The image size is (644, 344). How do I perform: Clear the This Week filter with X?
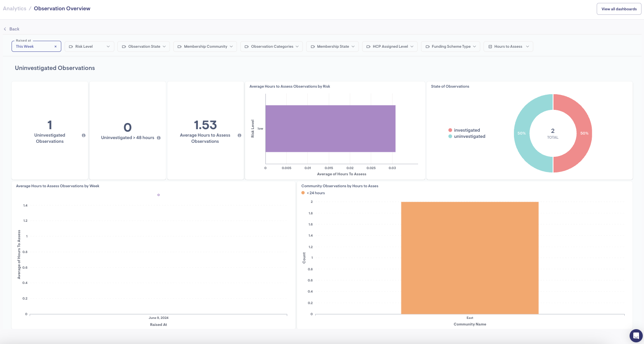pos(56,46)
